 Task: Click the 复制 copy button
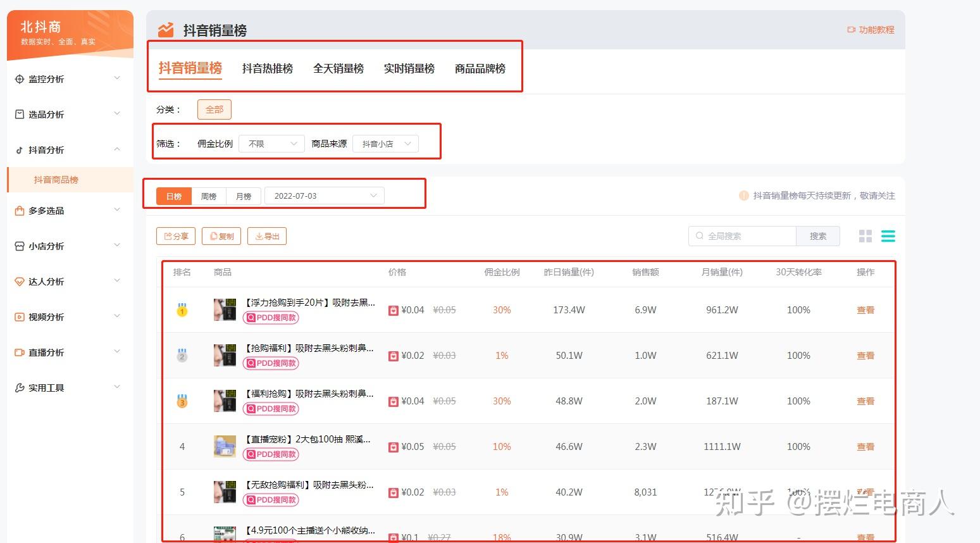tap(221, 236)
